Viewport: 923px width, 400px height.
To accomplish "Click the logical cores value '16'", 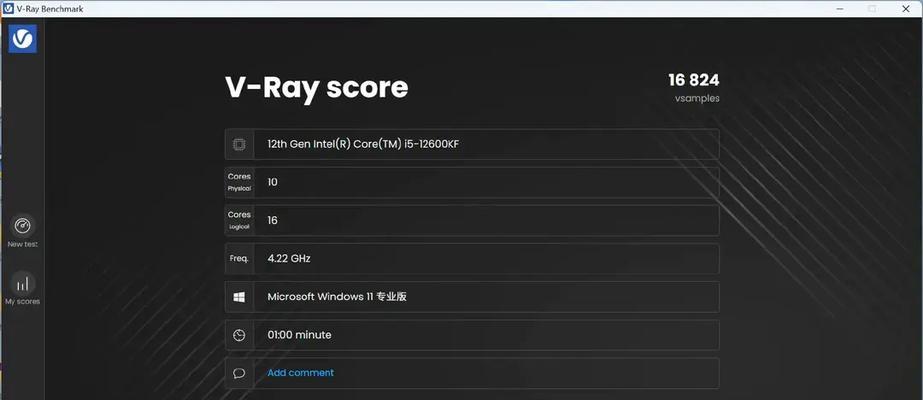I will click(x=273, y=221).
